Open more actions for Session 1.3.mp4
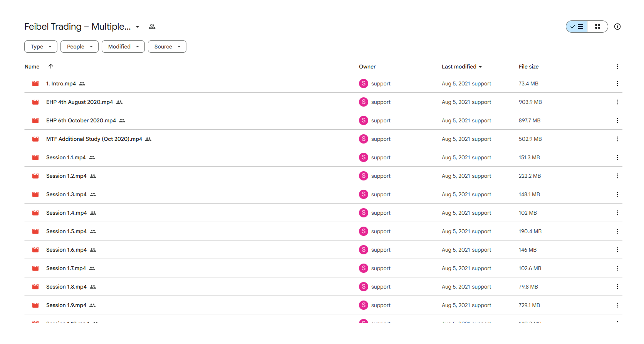This screenshot has width=644, height=344. (617, 194)
